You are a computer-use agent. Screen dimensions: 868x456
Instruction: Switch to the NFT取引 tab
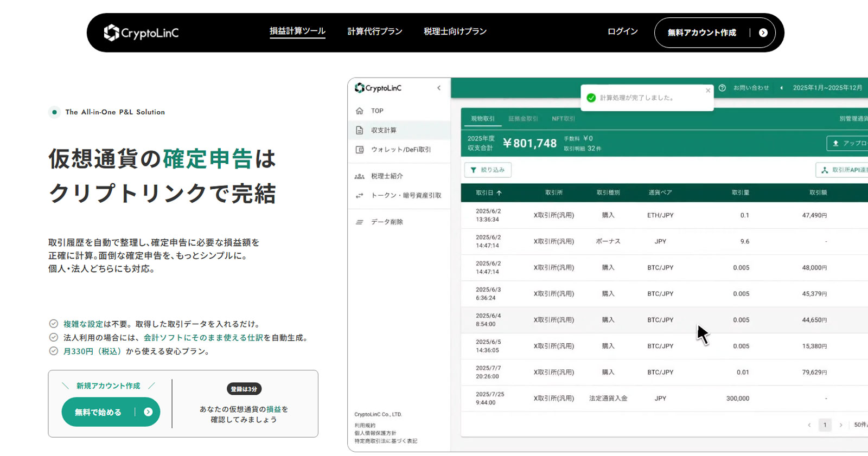[x=563, y=119]
